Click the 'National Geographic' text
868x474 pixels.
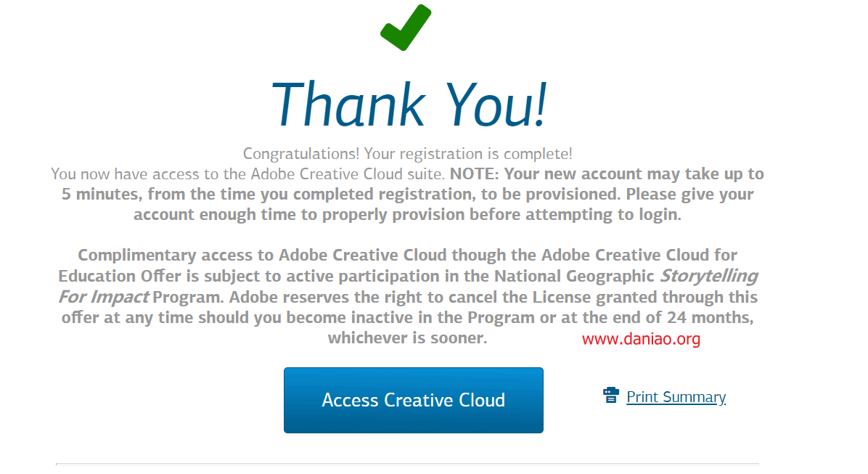(574, 276)
